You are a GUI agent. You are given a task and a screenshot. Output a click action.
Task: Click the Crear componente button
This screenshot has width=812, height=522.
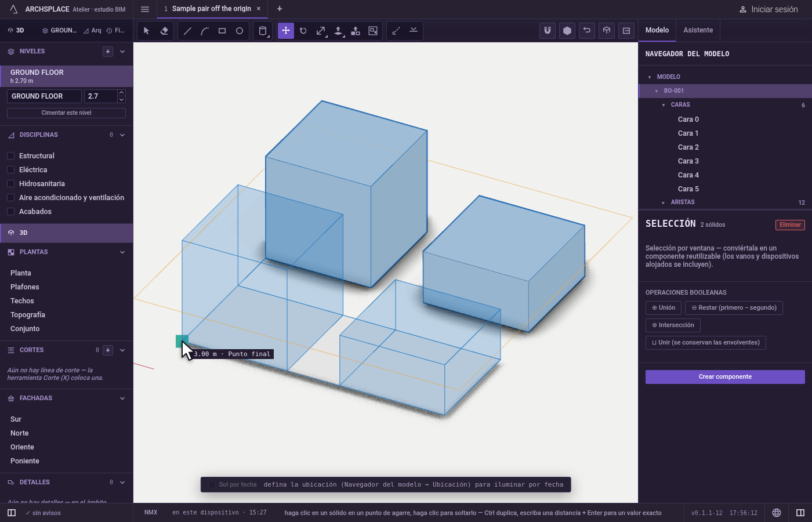point(725,377)
